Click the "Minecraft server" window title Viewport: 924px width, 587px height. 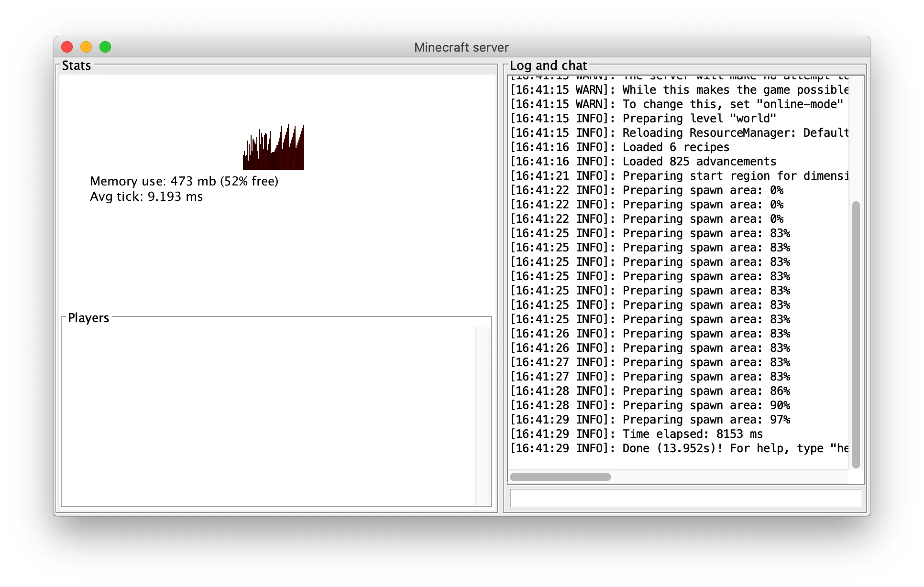point(462,47)
